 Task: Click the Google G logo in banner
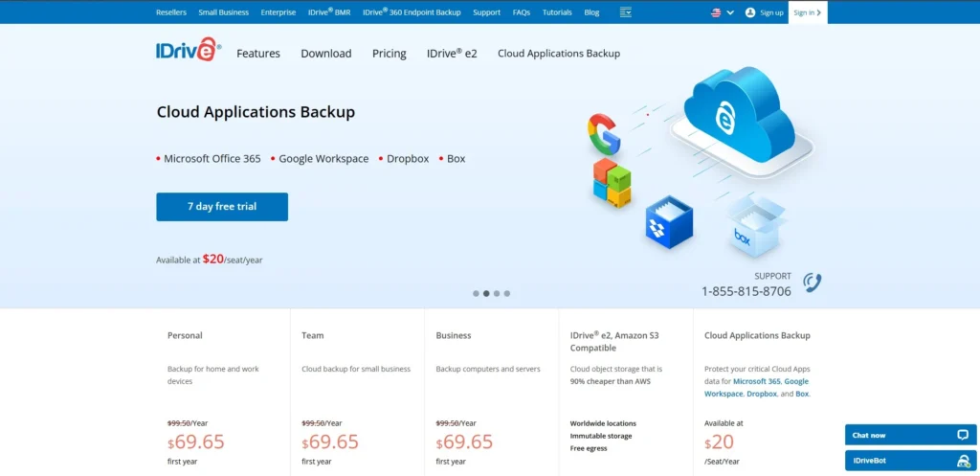click(604, 133)
